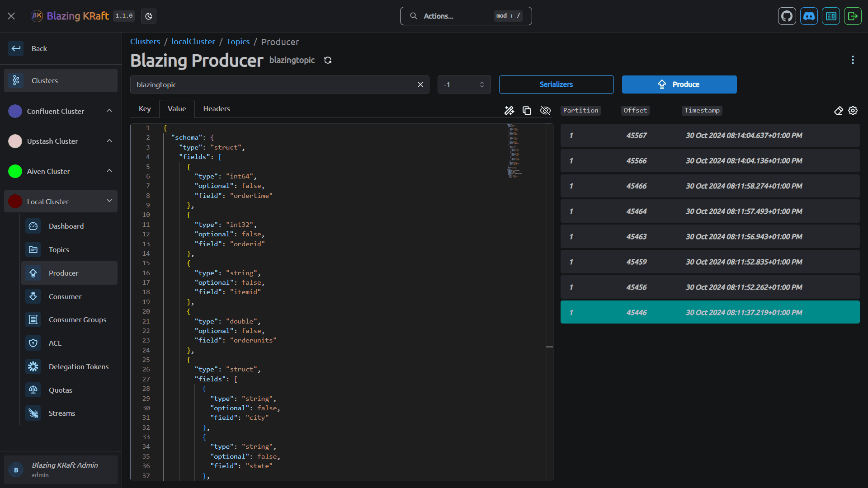Open the Blazing KRaft Admin profile
This screenshot has width=868, height=488.
pos(61,469)
